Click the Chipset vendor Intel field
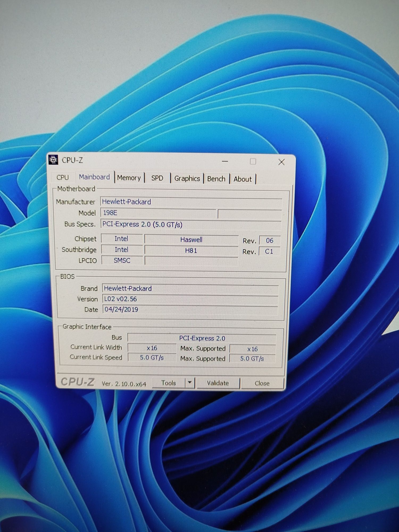Screen dimensions: 399x532 click(121, 239)
